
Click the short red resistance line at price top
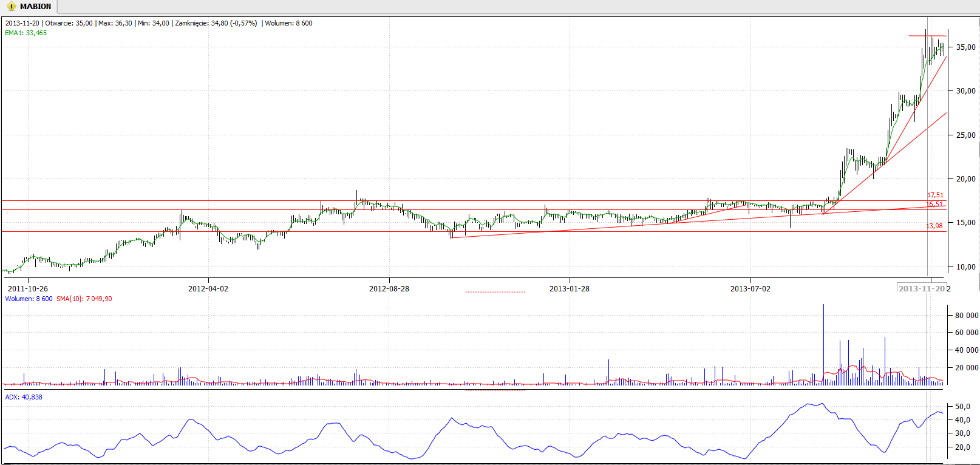tap(927, 36)
